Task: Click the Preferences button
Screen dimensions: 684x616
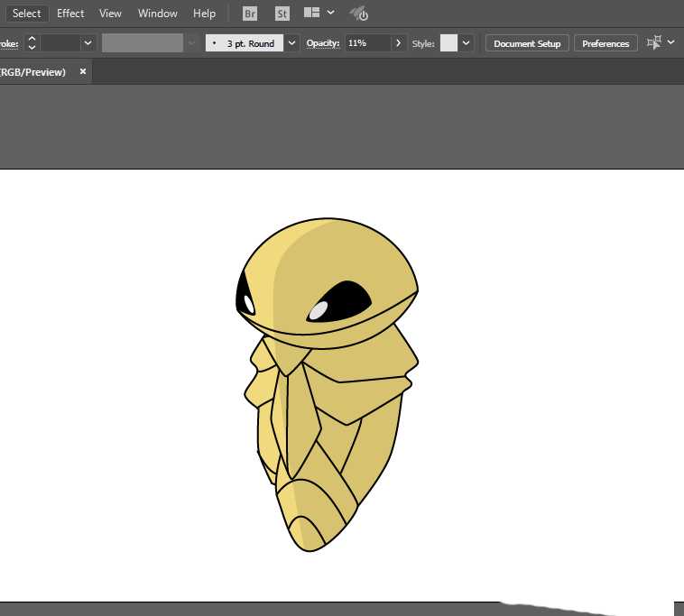Action: click(605, 43)
